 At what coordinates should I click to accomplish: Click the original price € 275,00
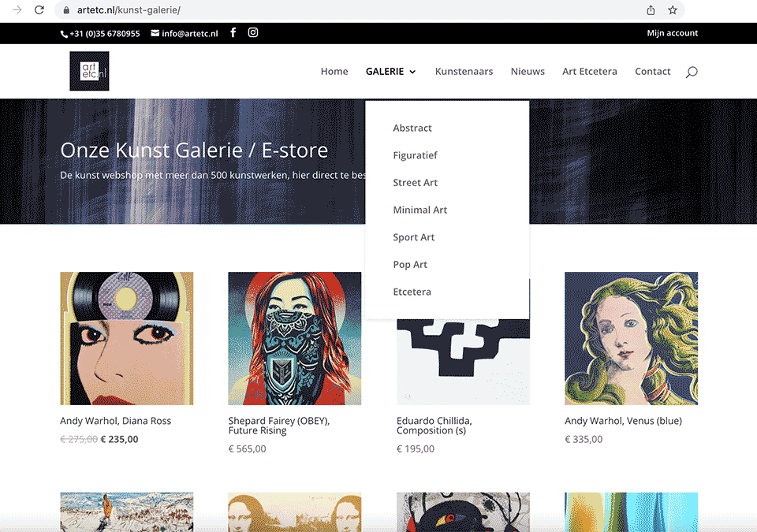pos(79,439)
